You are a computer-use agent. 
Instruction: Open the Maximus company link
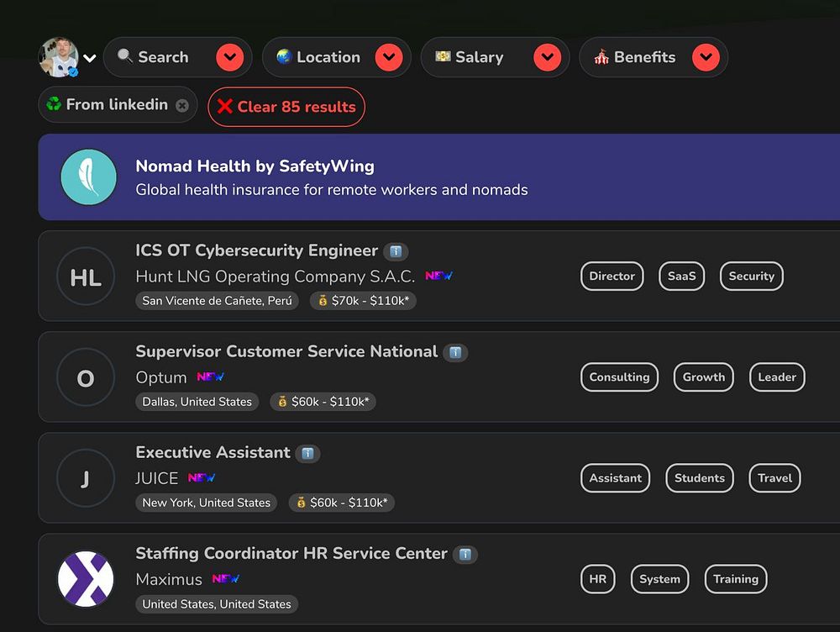pos(169,579)
